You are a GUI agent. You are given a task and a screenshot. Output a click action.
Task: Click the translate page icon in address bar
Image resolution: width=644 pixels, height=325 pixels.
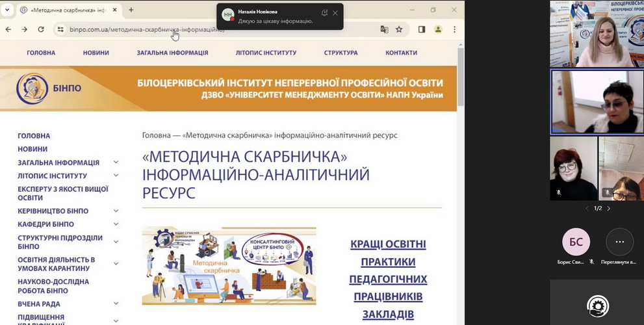tap(384, 29)
